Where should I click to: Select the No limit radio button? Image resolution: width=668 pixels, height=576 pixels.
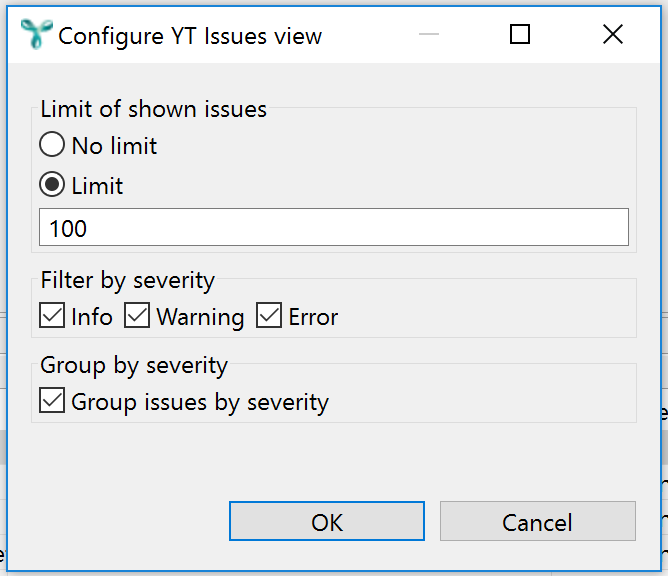(x=52, y=144)
